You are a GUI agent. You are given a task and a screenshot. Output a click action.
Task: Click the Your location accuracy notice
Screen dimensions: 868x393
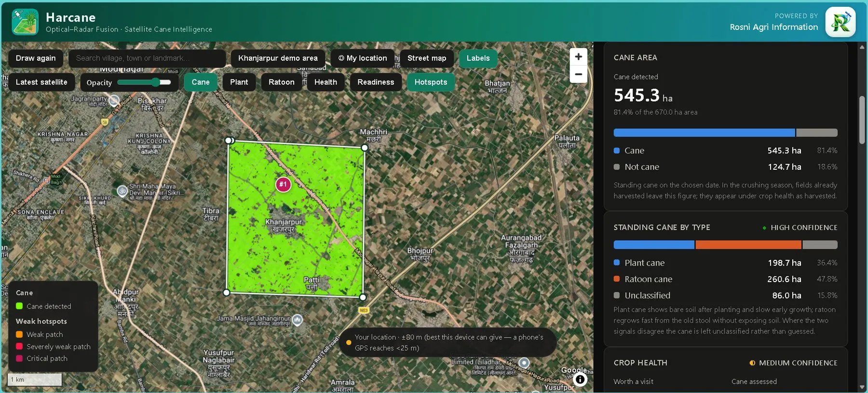(x=448, y=342)
